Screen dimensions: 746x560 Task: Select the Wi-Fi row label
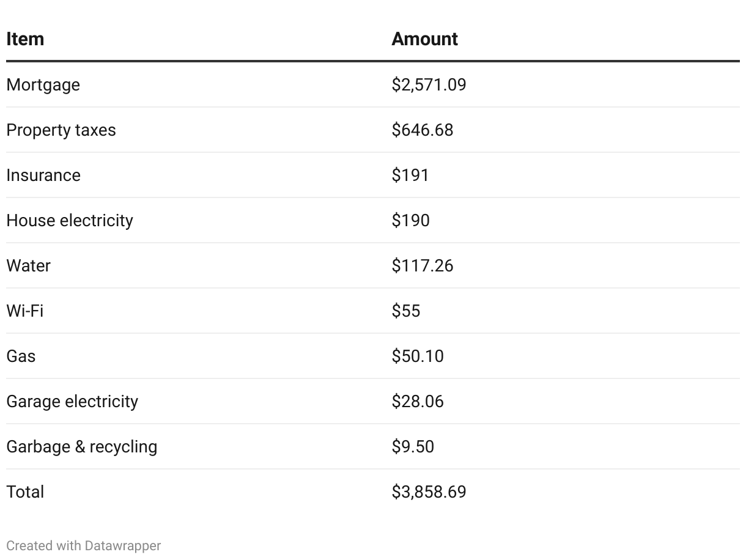25,311
